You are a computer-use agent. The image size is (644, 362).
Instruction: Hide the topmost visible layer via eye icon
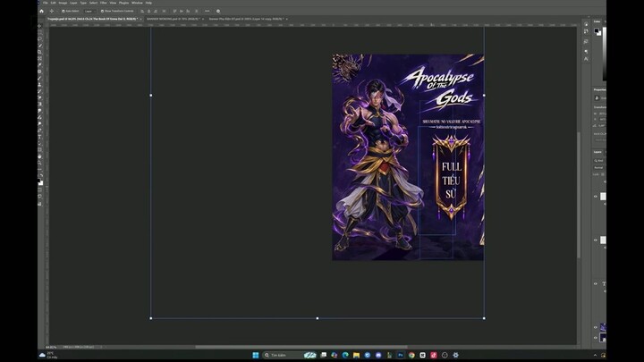click(595, 197)
